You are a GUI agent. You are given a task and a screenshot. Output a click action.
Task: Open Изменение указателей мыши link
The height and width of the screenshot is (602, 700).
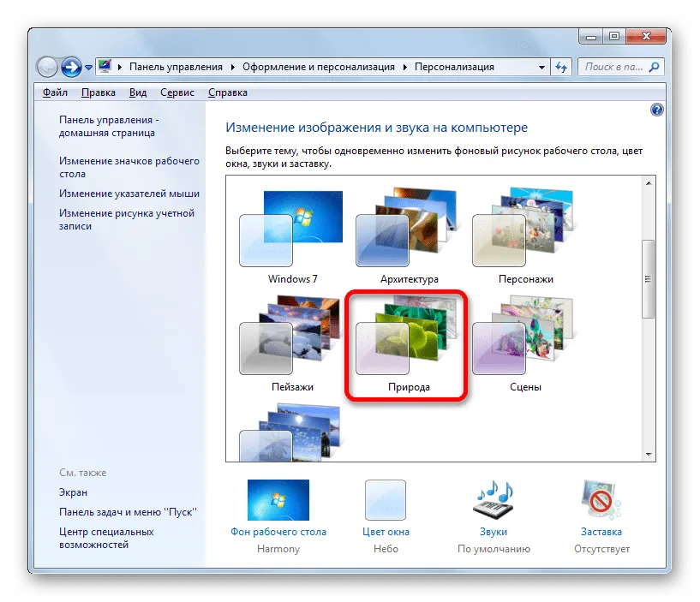click(129, 194)
